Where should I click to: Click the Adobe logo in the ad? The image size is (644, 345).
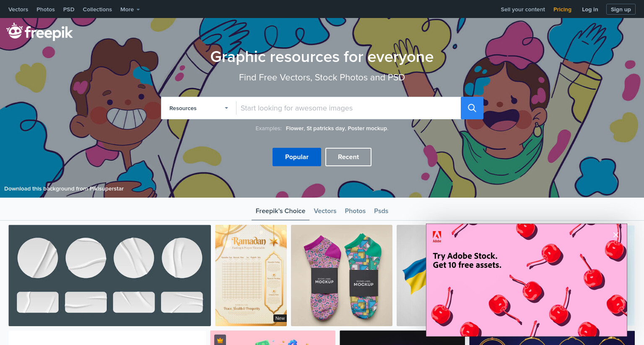point(437,237)
